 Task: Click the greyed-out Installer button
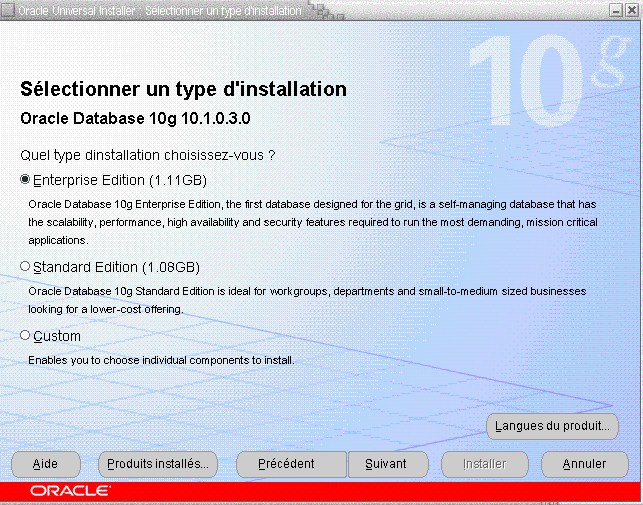[484, 464]
